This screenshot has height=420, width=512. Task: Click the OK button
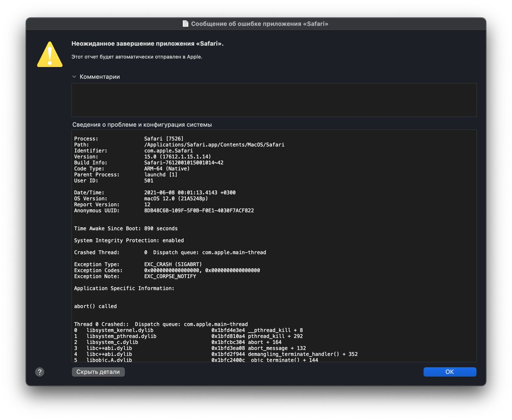450,372
